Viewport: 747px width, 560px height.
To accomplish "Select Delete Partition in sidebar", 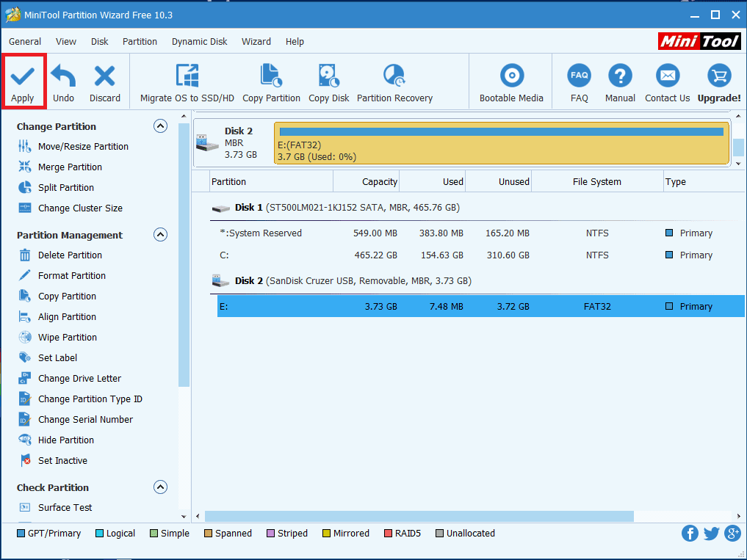I will click(59, 255).
